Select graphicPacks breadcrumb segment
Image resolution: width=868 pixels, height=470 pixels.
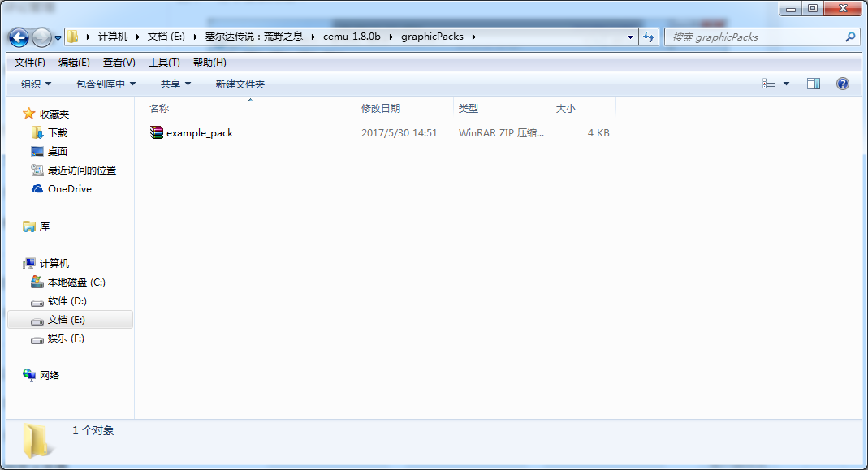(x=432, y=37)
